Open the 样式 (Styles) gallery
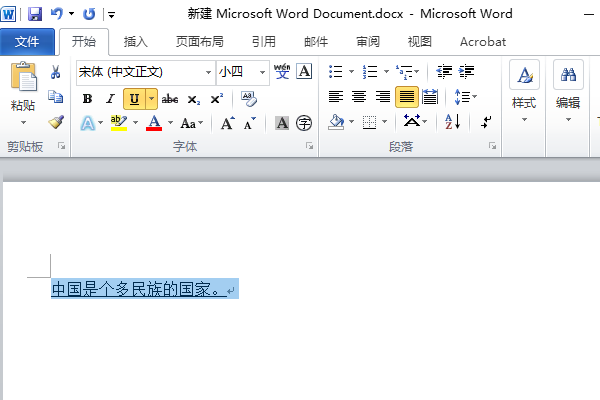This screenshot has width=600, height=400. (524, 92)
